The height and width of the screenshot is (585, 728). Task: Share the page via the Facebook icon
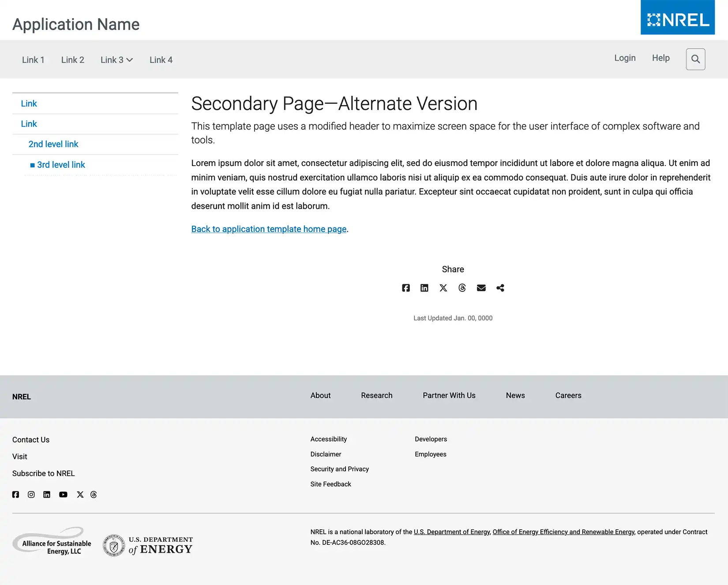(x=405, y=287)
